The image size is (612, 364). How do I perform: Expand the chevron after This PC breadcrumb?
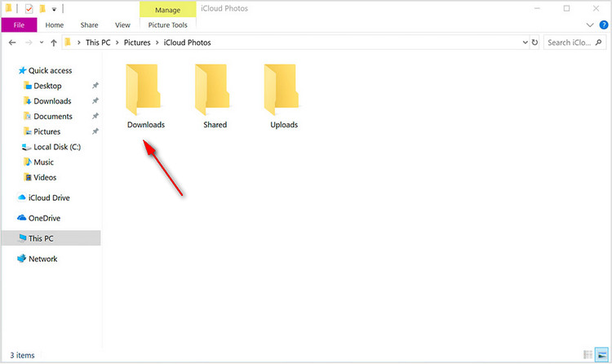pos(117,42)
